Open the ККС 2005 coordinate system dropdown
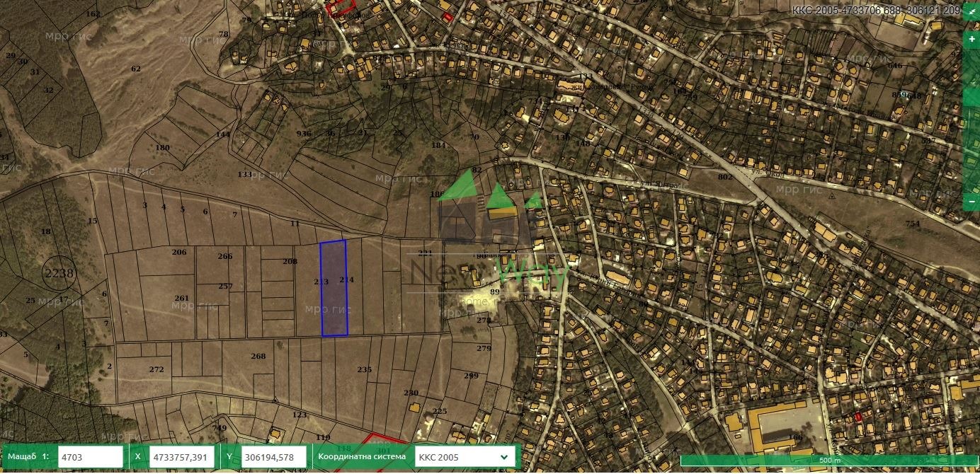The height and width of the screenshot is (474, 980). tap(464, 457)
